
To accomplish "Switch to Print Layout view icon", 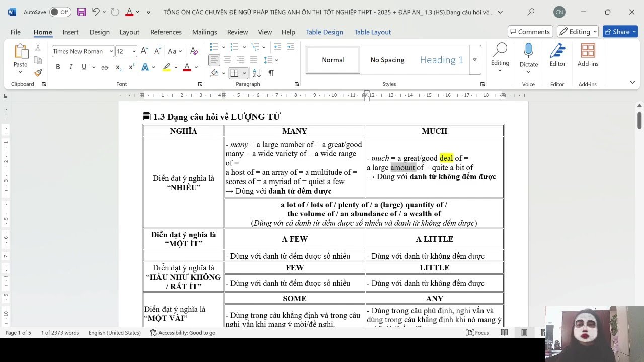I will tap(524, 333).
